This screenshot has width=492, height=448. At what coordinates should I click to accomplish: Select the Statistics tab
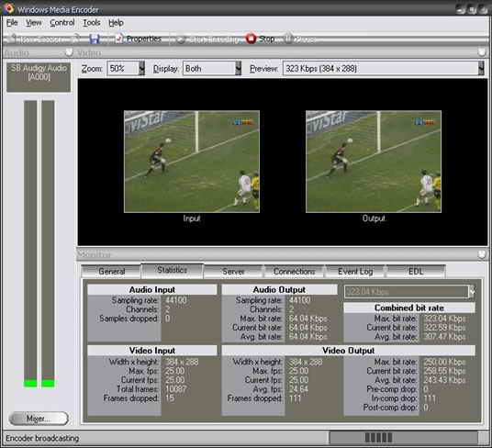click(173, 270)
